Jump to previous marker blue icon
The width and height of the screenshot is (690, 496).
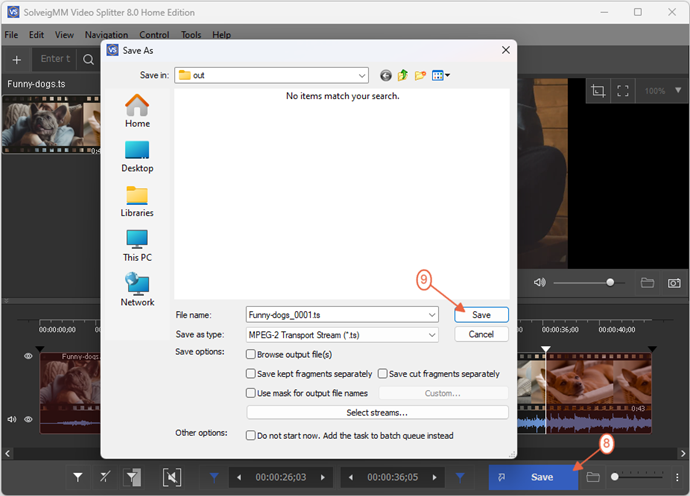click(214, 477)
